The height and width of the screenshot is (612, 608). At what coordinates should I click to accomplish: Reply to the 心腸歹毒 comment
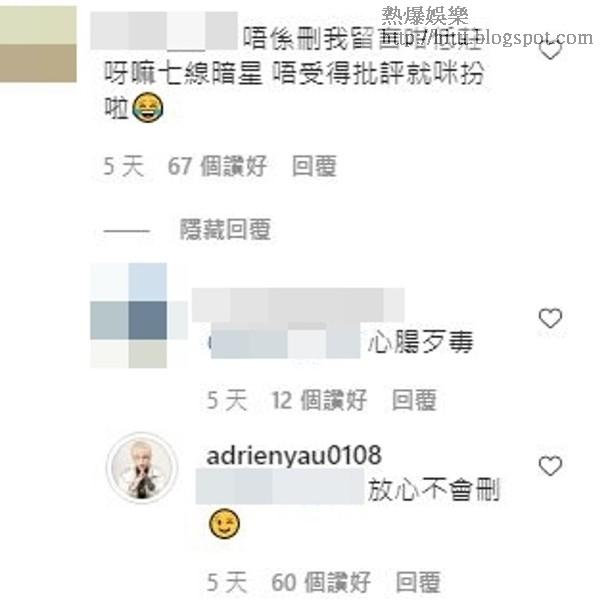pyautogui.click(x=414, y=400)
